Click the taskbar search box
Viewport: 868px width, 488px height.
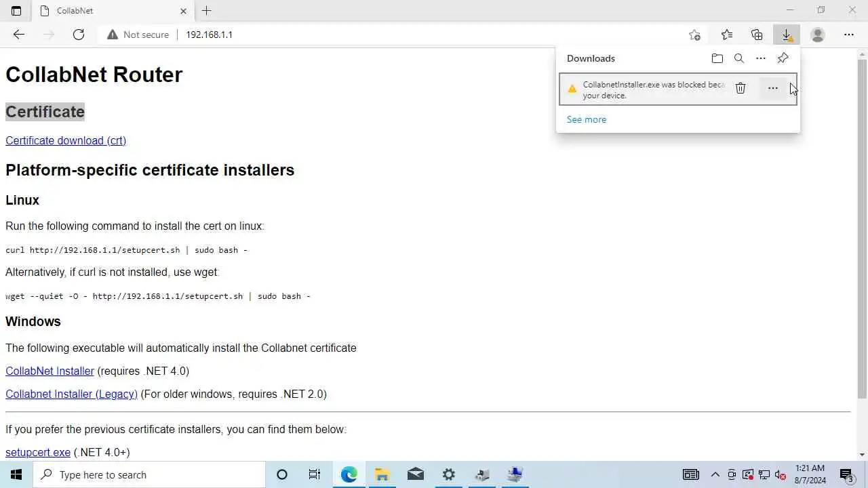point(149,474)
